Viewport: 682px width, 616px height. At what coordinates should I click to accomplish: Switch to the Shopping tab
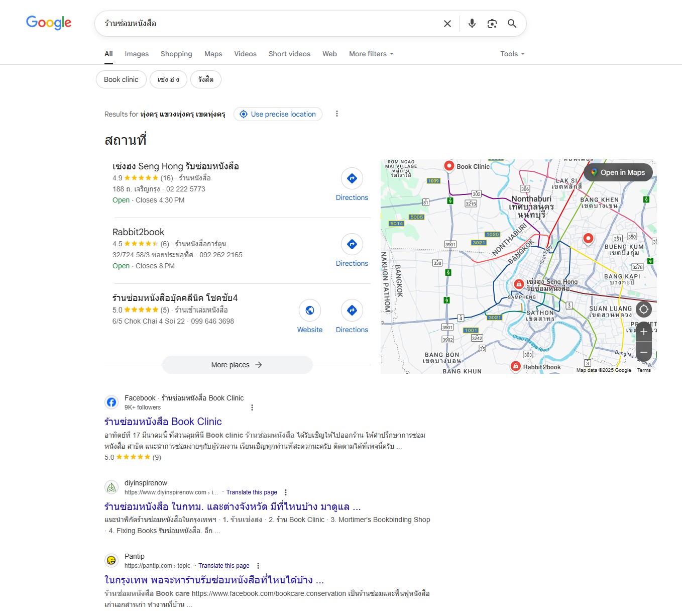176,54
